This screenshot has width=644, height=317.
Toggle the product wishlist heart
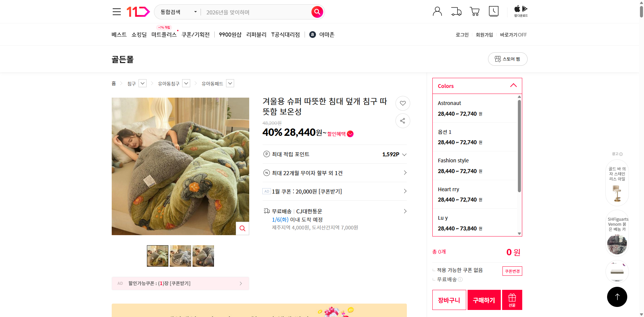[402, 103]
